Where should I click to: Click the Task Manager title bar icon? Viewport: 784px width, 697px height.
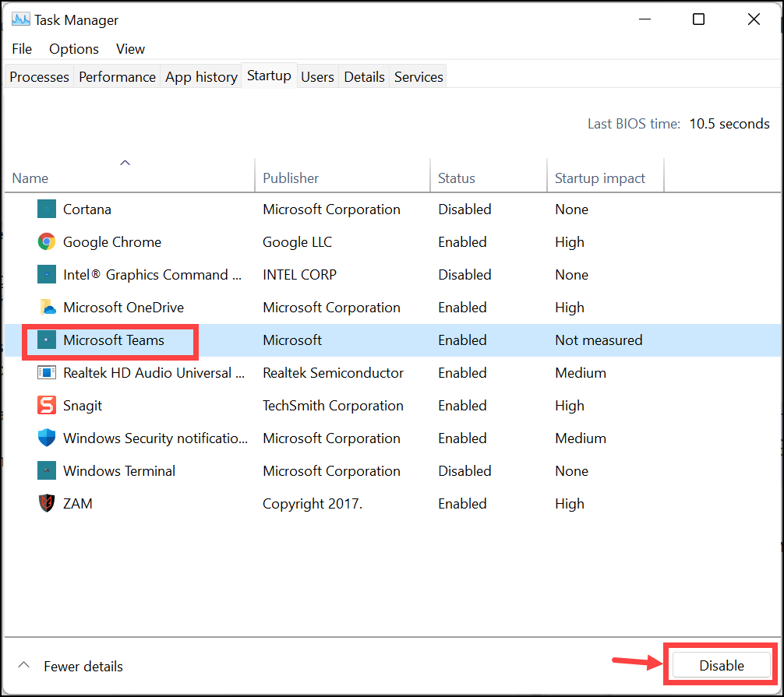click(x=20, y=19)
